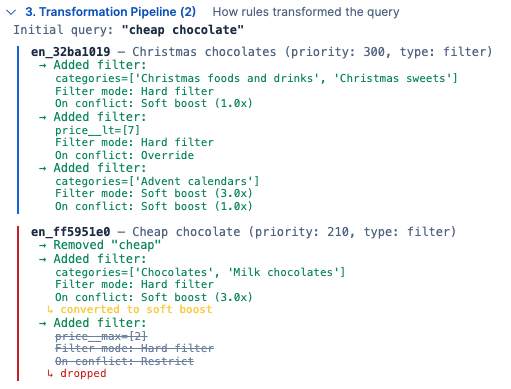Collapse the Transformation Pipeline section chevron
This screenshot has width=511, height=389.
point(11,12)
